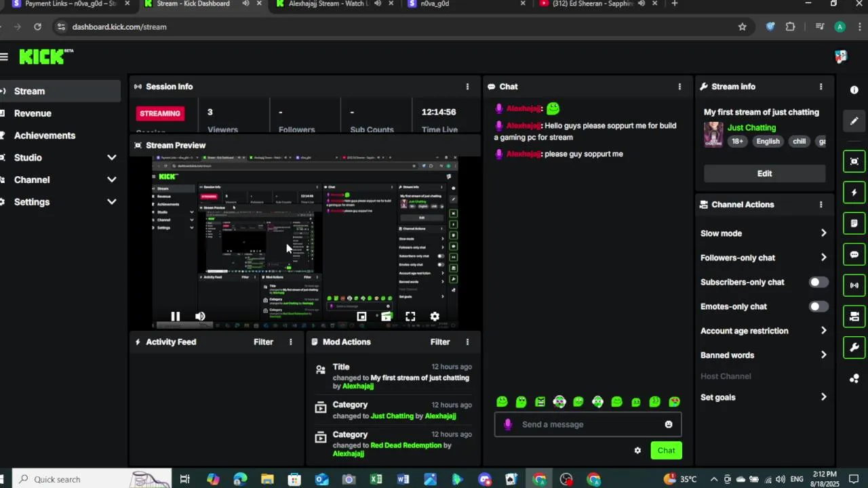Open Channel Actions options menu
The width and height of the screenshot is (868, 488).
click(821, 205)
